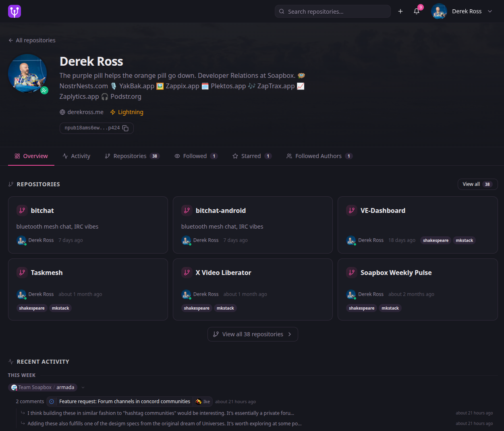504x431 pixels.
Task: Expand the Derek Ross account dropdown chevron
Action: pyautogui.click(x=490, y=11)
